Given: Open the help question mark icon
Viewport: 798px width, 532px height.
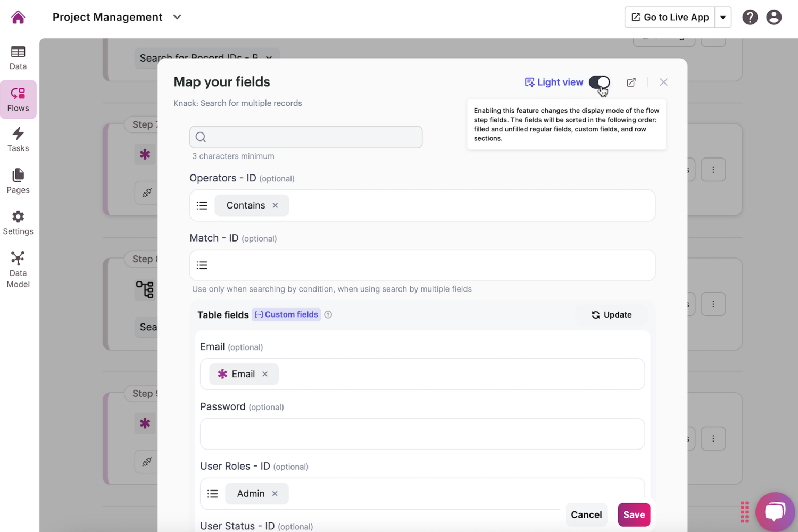Looking at the screenshot, I should [750, 17].
